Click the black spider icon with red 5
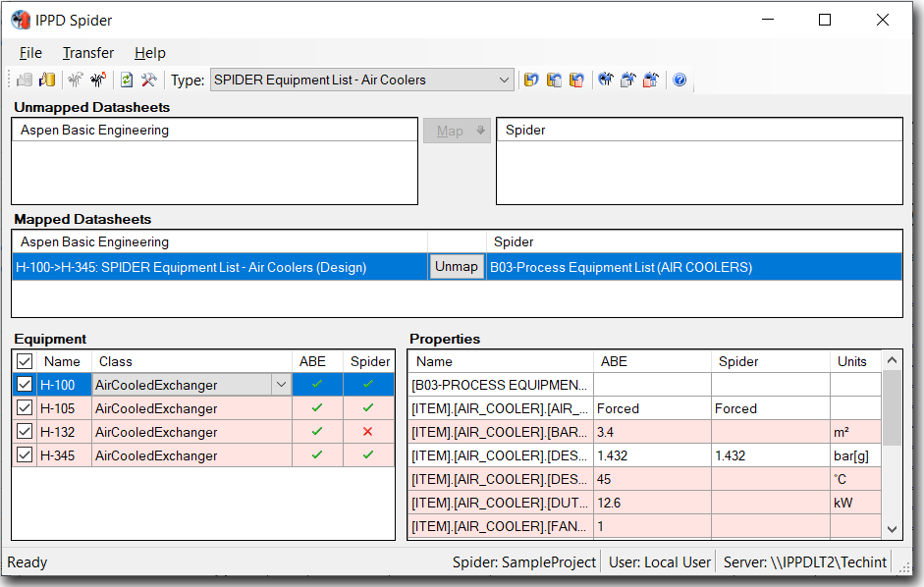Image resolution: width=924 pixels, height=587 pixels. click(98, 80)
